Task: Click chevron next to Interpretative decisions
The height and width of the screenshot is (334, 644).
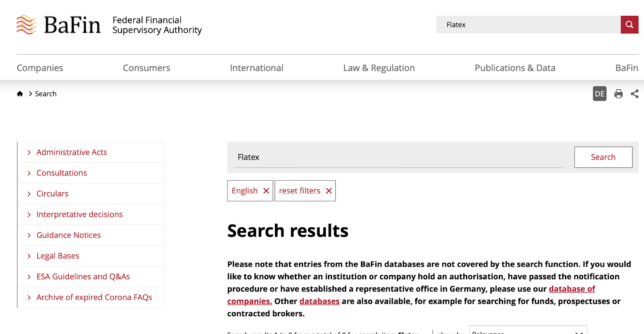Action: click(x=29, y=214)
